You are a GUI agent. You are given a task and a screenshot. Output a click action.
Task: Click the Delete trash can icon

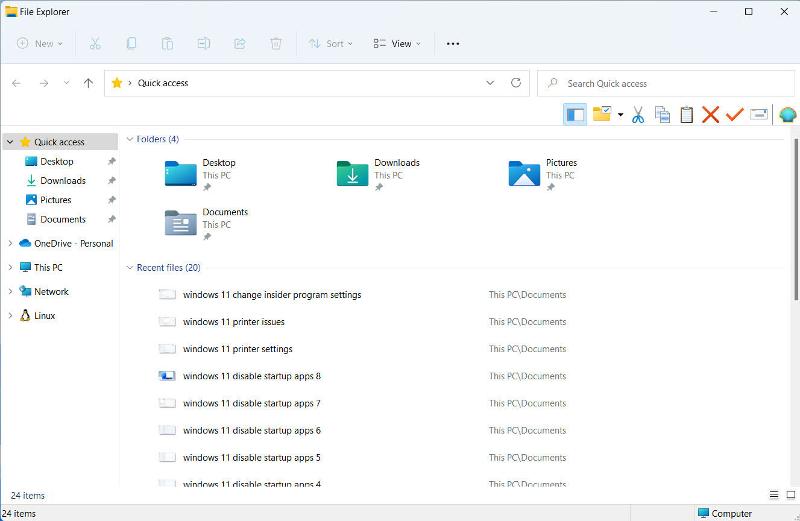pyautogui.click(x=276, y=44)
